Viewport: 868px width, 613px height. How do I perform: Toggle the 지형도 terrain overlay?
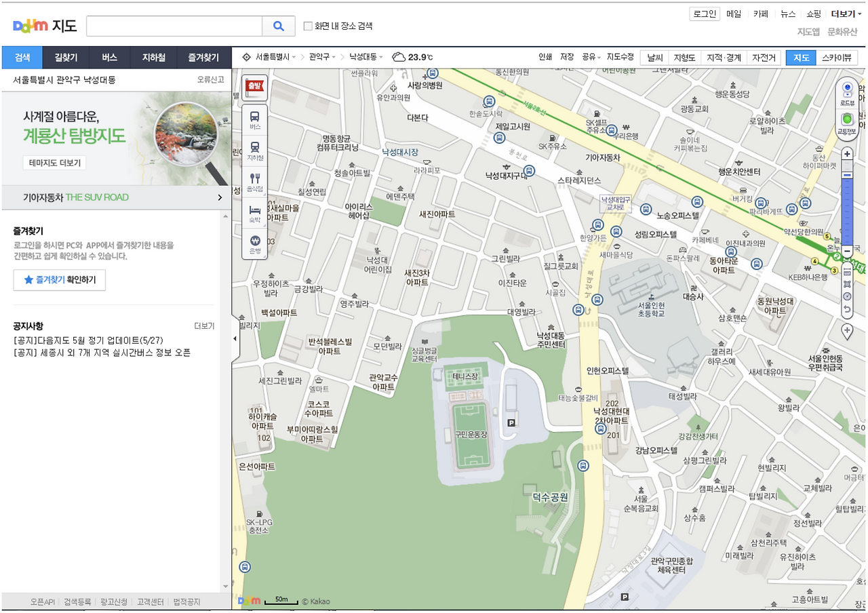pos(684,58)
